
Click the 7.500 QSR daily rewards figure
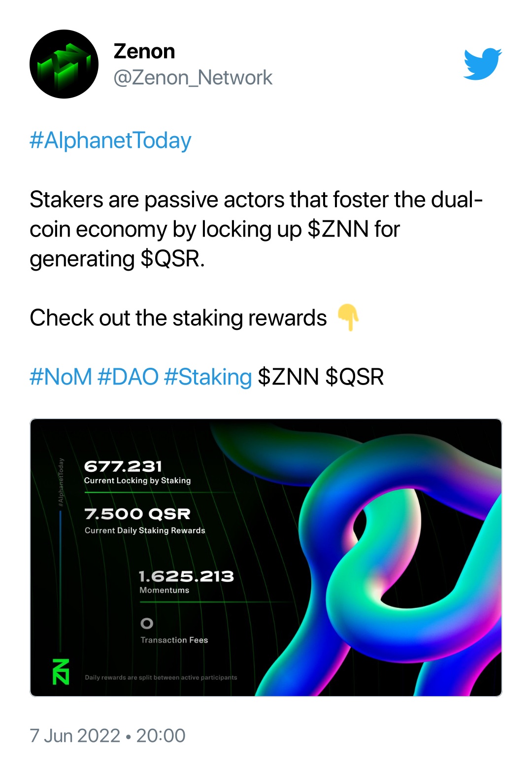[x=137, y=514]
